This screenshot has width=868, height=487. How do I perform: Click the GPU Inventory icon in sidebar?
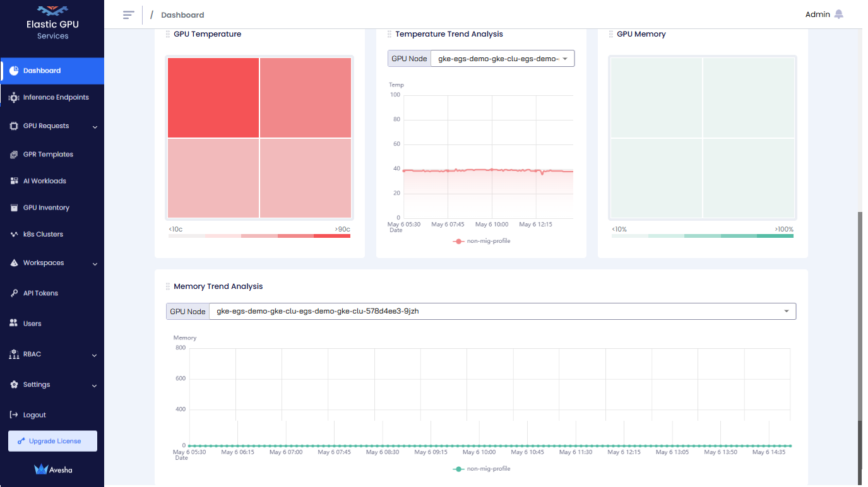14,208
